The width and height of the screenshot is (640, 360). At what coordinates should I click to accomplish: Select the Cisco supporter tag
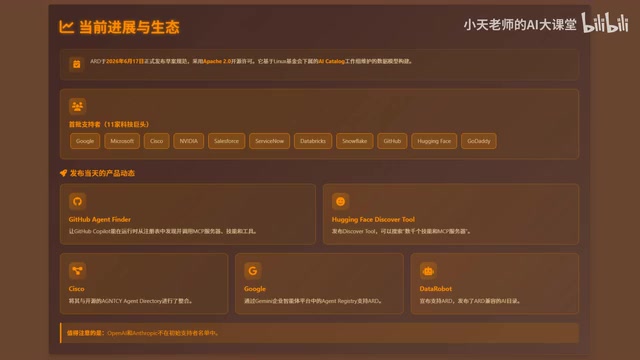point(156,141)
